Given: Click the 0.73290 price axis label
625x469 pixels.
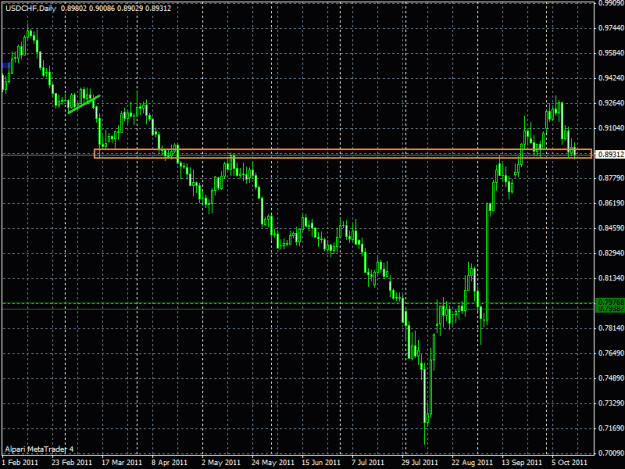Looking at the screenshot, I should click(611, 403).
